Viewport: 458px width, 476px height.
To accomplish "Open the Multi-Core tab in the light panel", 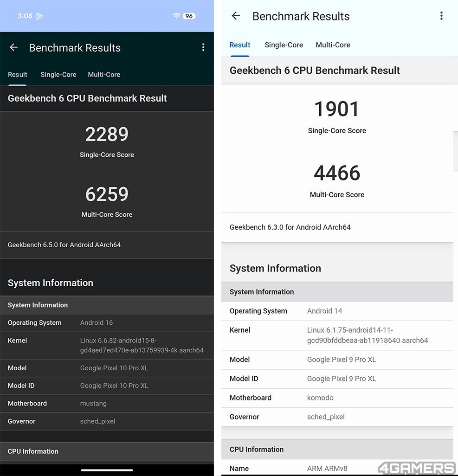I will pos(333,45).
